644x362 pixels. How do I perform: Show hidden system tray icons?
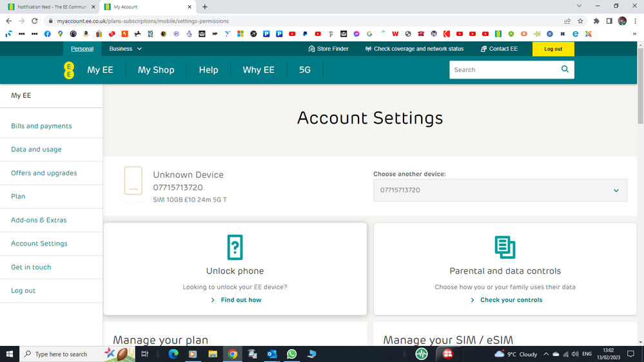click(546, 354)
